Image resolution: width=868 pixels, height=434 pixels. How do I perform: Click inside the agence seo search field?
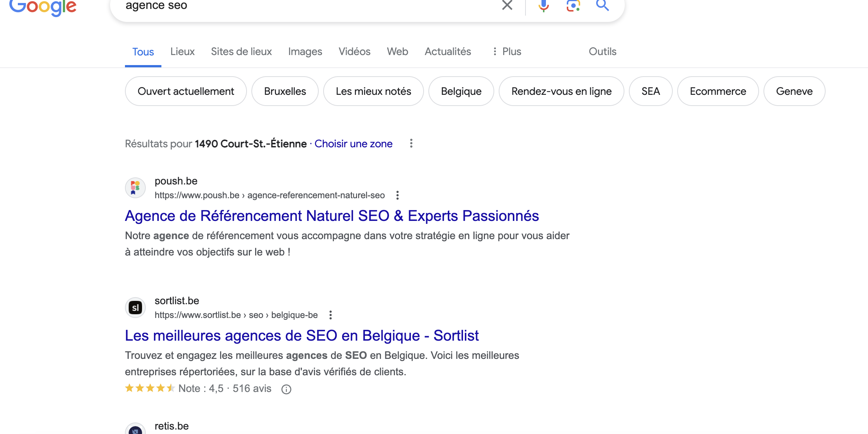[x=298, y=6]
